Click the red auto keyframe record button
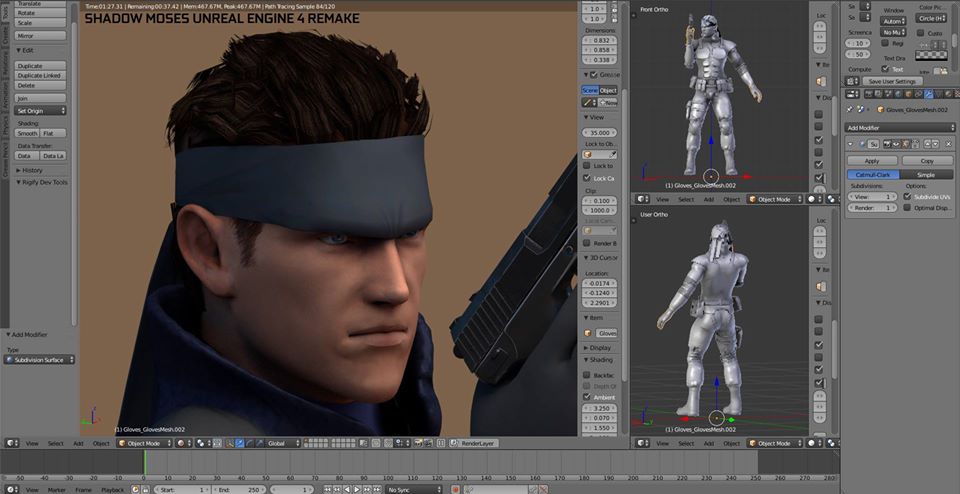960x494 pixels. [456, 490]
